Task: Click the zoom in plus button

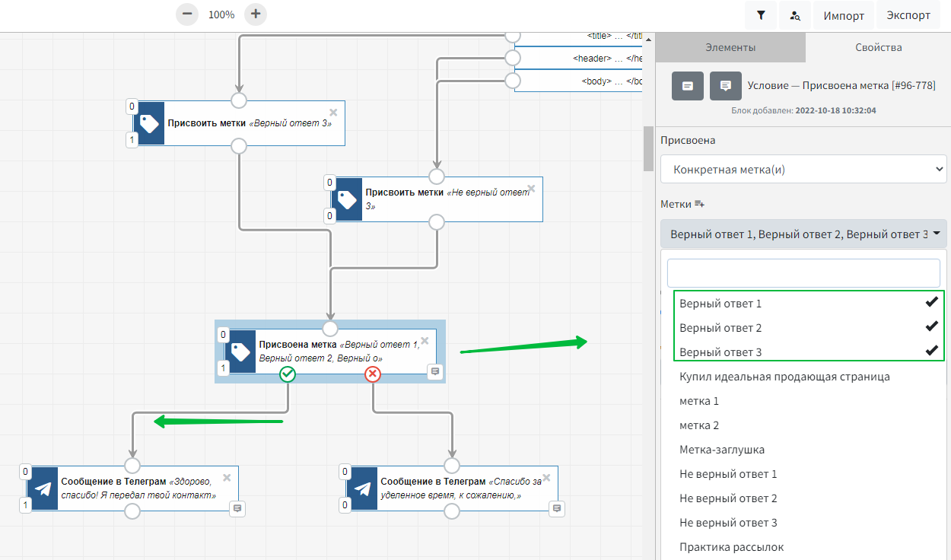Action: 256,14
